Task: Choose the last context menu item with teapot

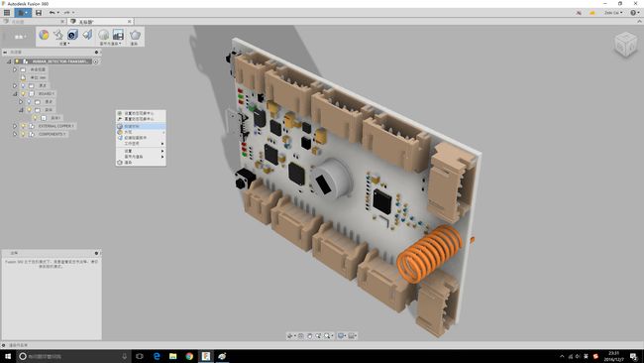Action: point(141,163)
